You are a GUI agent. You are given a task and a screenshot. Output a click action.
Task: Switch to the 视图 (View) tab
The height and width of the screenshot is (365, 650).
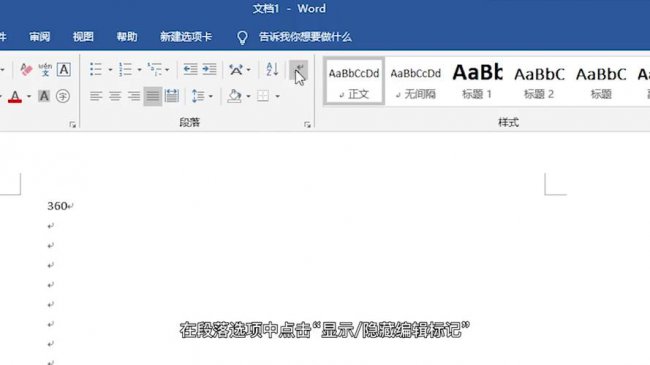tap(83, 37)
